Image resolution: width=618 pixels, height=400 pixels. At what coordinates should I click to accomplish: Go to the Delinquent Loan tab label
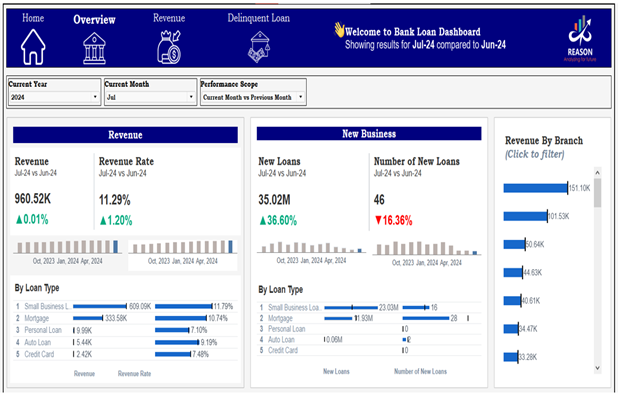tap(261, 18)
